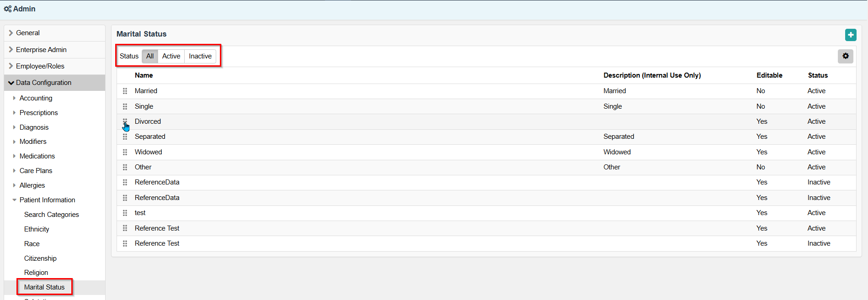This screenshot has height=300, width=868.
Task: Click the drag handle for the Married row
Action: [x=125, y=91]
